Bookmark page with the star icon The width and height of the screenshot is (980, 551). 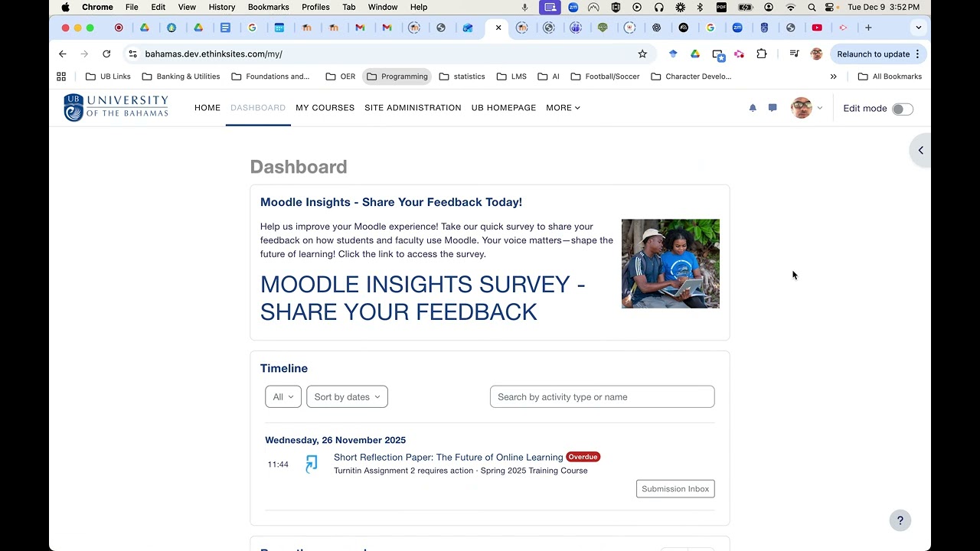coord(642,54)
